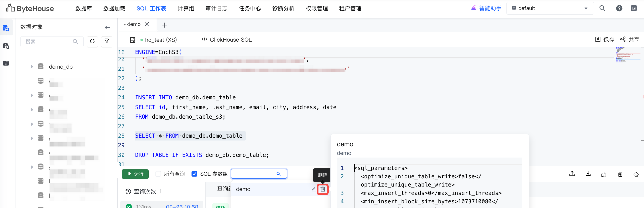
Task: Open the global search icon in header
Action: point(602,8)
